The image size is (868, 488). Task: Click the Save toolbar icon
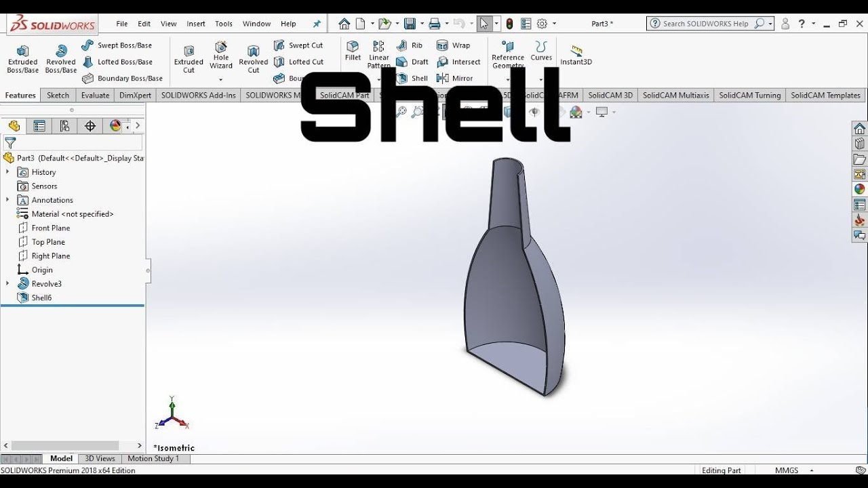tap(410, 24)
